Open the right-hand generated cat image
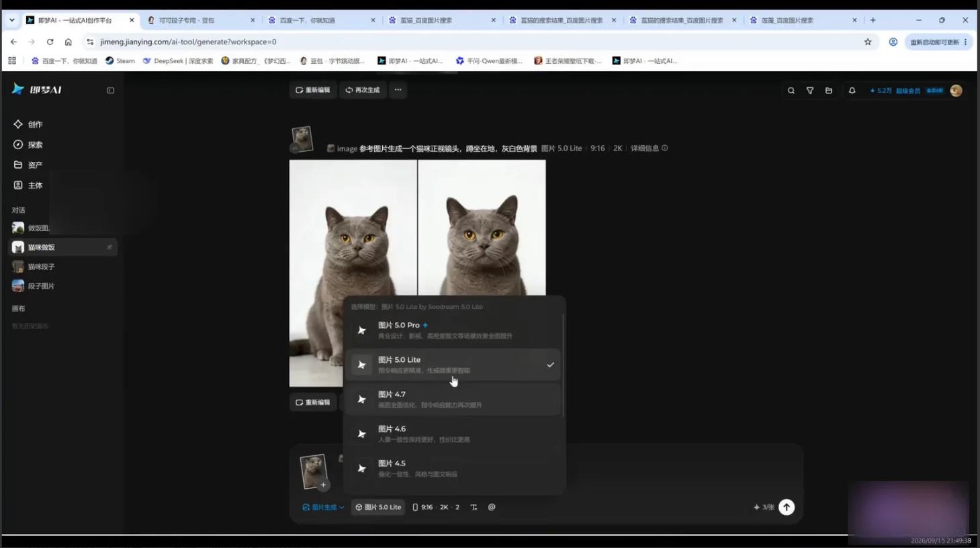 tap(482, 228)
